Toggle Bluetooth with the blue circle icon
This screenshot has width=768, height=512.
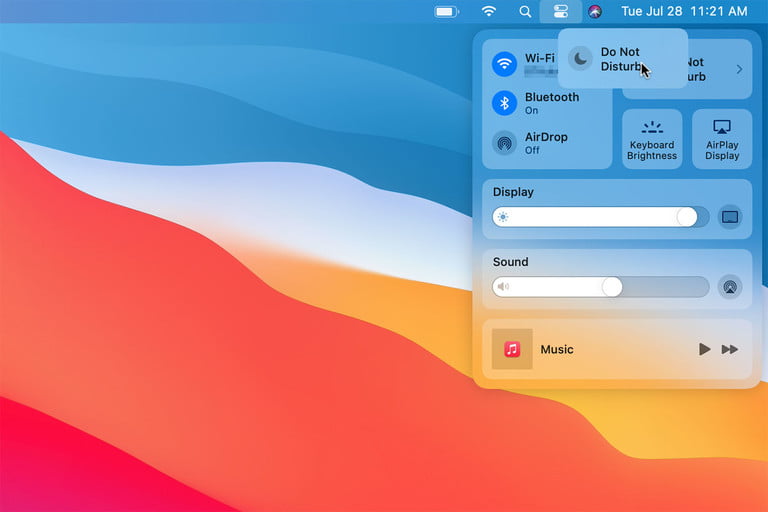coord(504,103)
